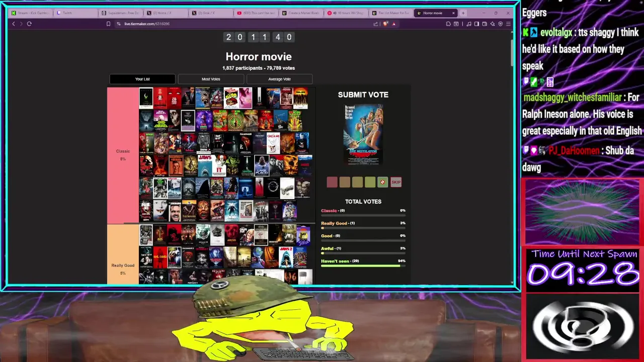Open a new browser tab with plus
Viewport: 644px width, 362px height.
coord(463,13)
